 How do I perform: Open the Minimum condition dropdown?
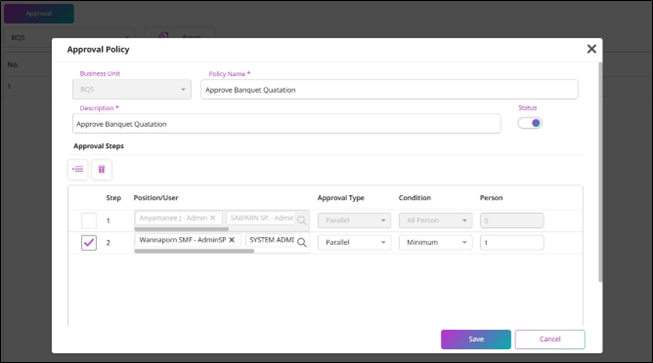point(436,242)
